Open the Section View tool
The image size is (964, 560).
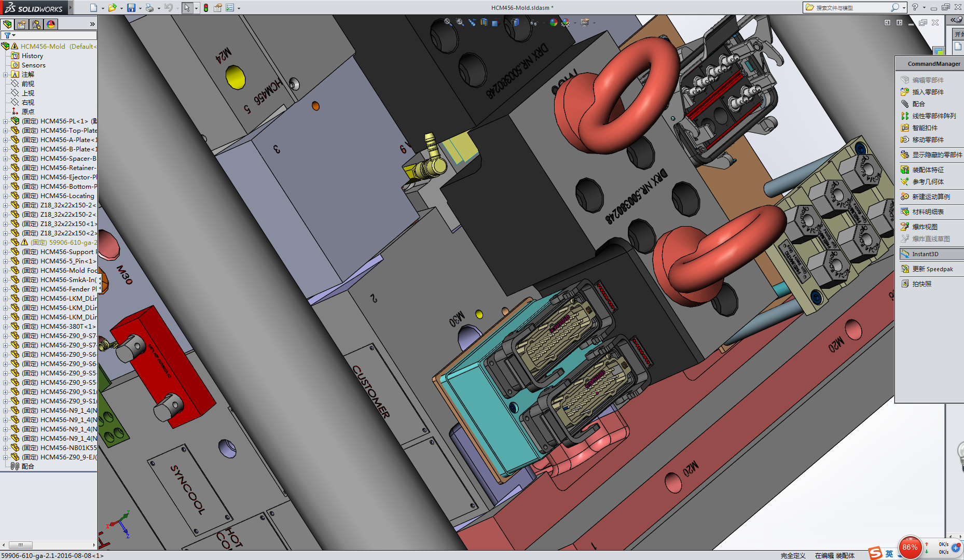pyautogui.click(x=484, y=22)
